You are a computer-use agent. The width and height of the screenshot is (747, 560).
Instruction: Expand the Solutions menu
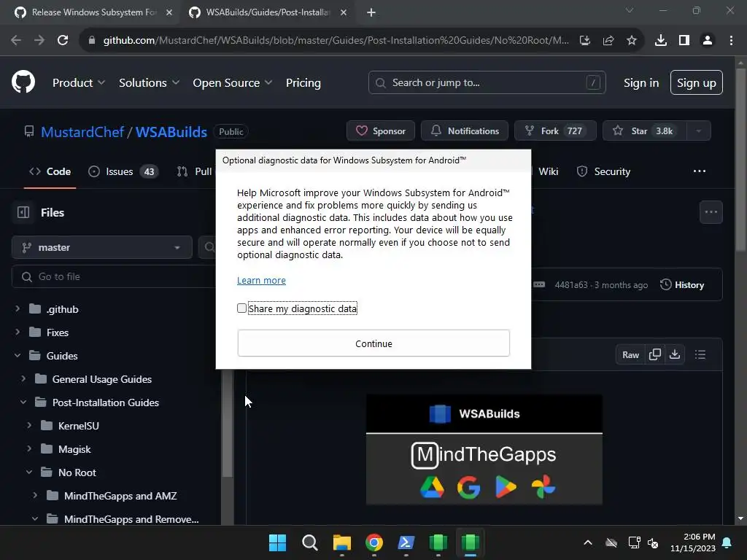pos(149,83)
